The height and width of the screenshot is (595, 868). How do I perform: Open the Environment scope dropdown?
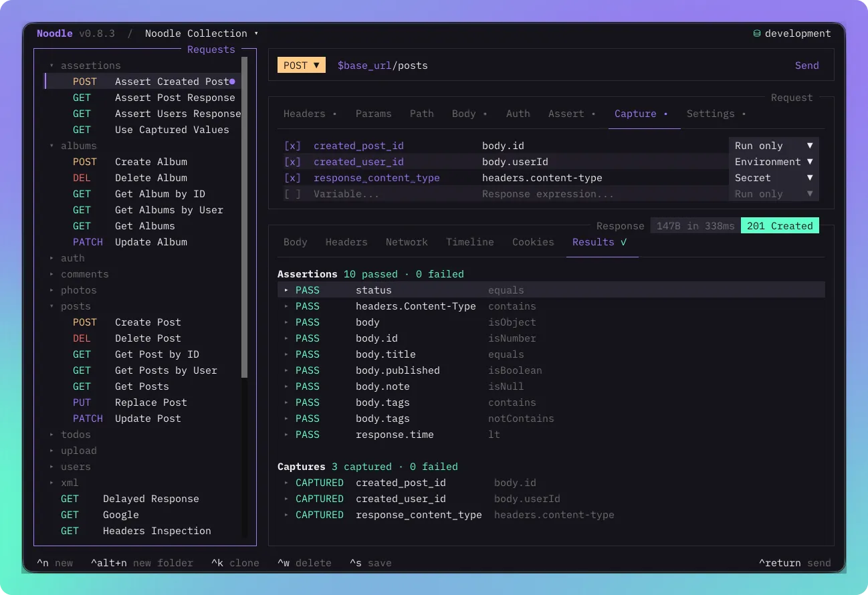774,162
